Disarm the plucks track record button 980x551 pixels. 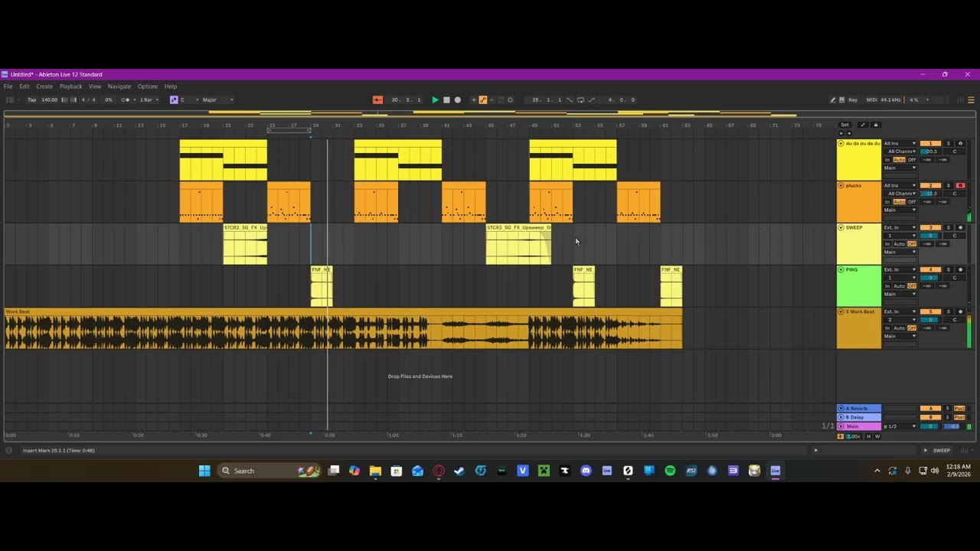point(961,185)
